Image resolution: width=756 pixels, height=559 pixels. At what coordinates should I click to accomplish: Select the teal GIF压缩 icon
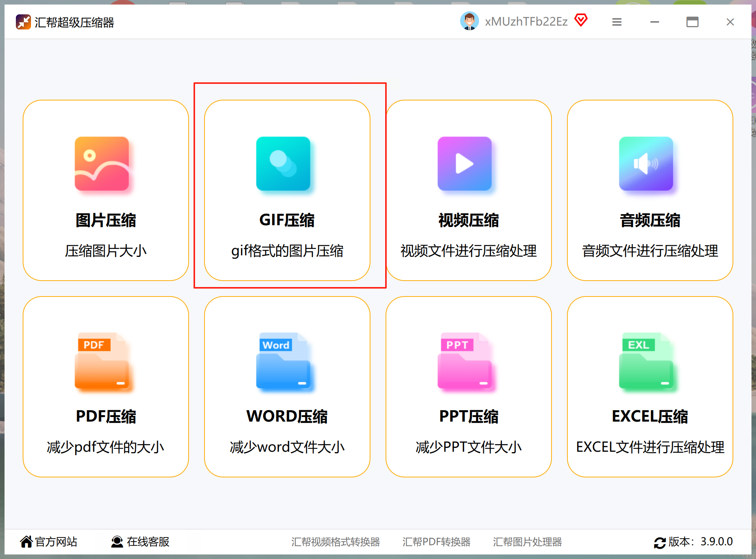pyautogui.click(x=283, y=164)
